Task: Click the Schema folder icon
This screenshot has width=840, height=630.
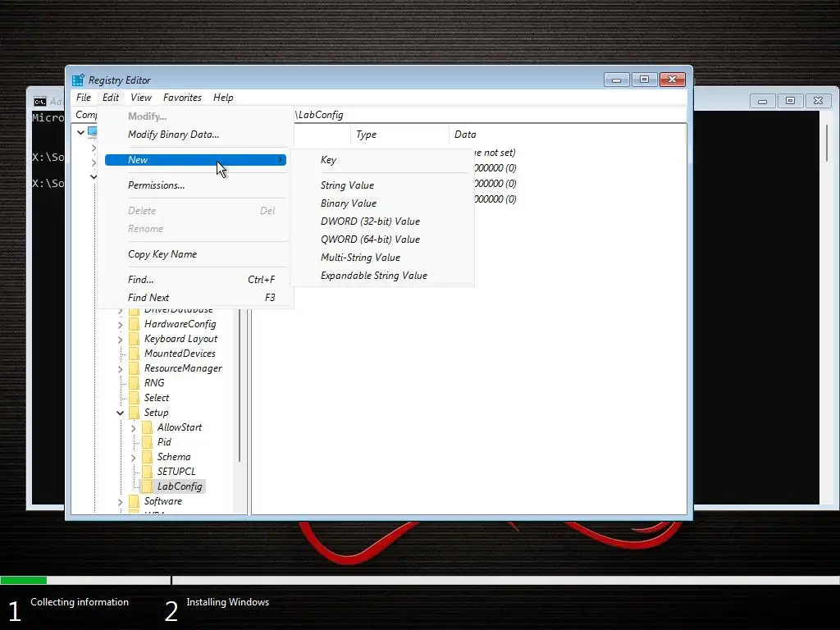Action: pos(147,456)
